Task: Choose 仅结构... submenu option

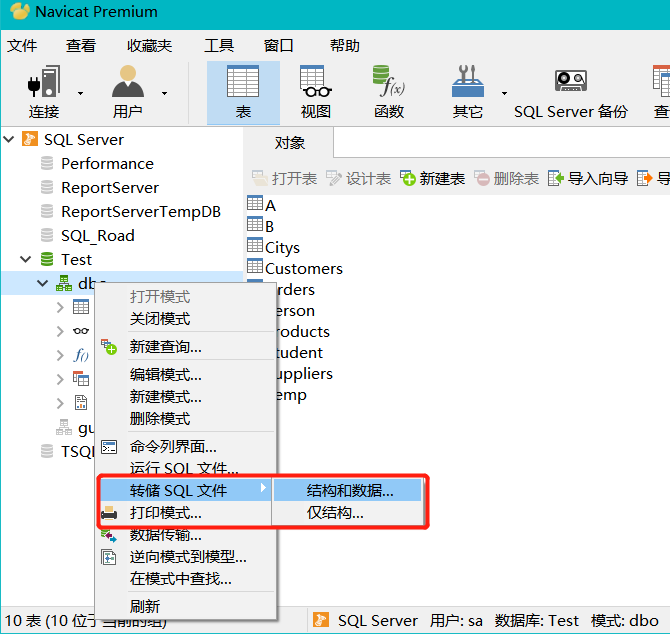Action: [335, 513]
